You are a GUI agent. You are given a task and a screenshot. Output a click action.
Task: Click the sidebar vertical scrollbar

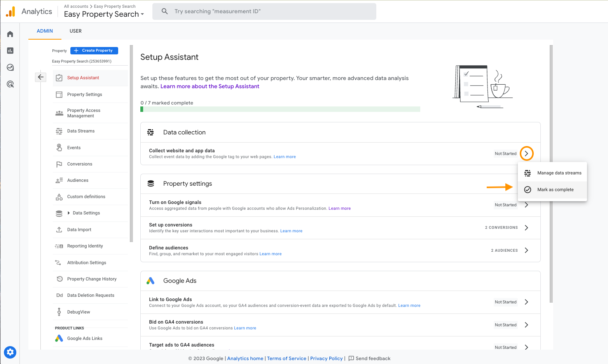tap(131, 144)
